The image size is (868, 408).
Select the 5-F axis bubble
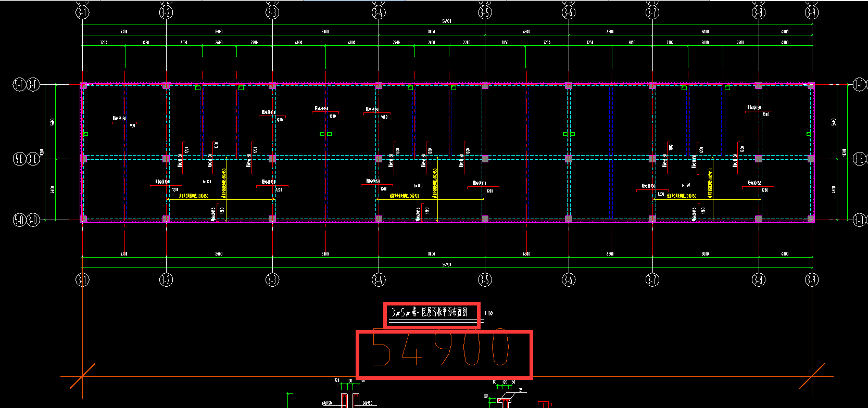click(19, 84)
